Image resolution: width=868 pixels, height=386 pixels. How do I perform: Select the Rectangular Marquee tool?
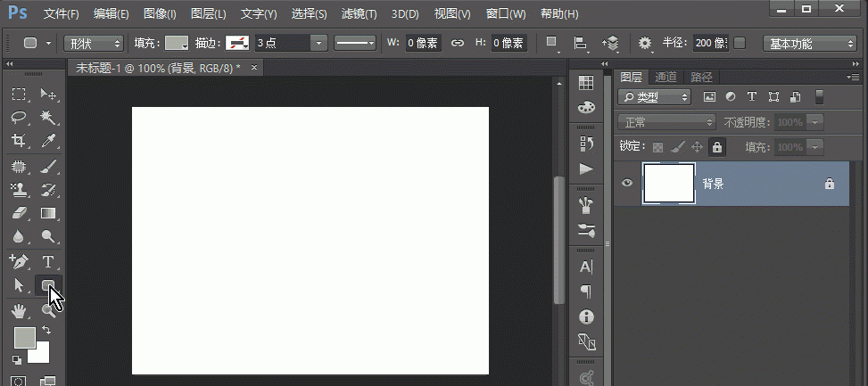coord(19,94)
